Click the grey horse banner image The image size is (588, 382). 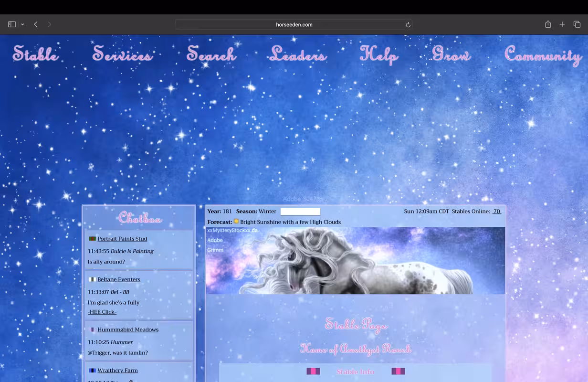355,261
